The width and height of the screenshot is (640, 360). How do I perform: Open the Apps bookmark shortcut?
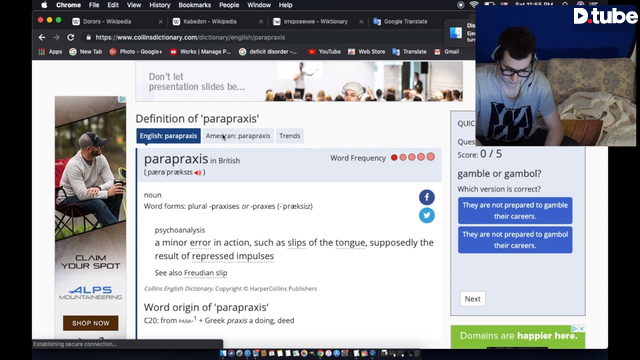(x=50, y=52)
